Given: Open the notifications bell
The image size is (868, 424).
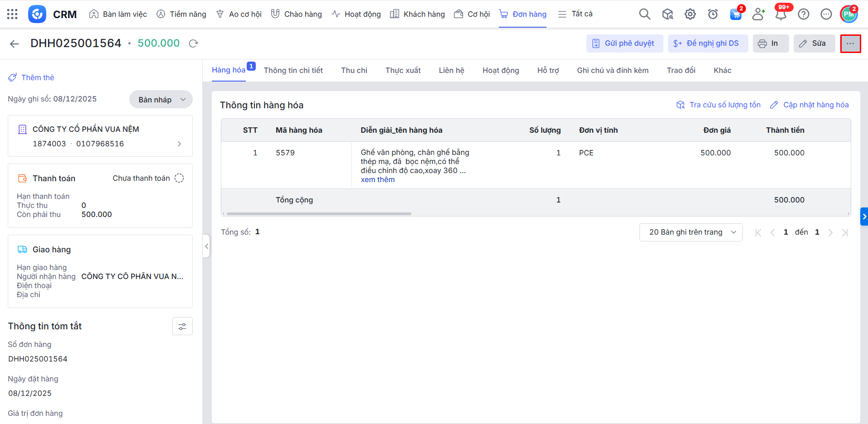Looking at the screenshot, I should tap(780, 14).
